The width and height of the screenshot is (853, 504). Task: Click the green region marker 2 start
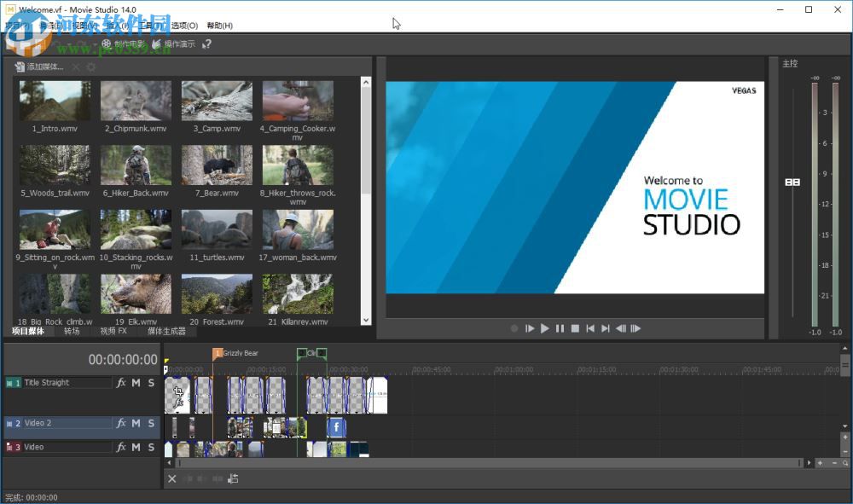(302, 353)
